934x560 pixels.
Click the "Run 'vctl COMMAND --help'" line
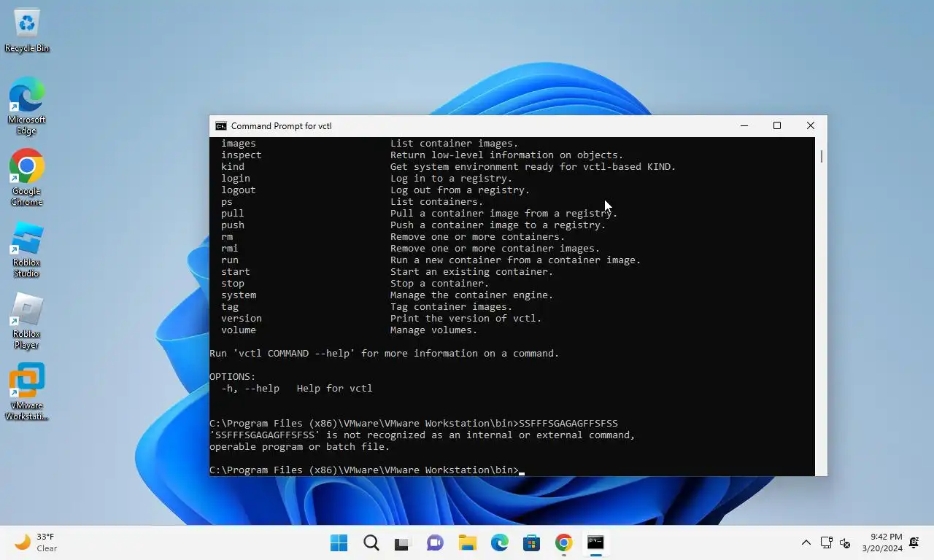pyautogui.click(x=385, y=354)
